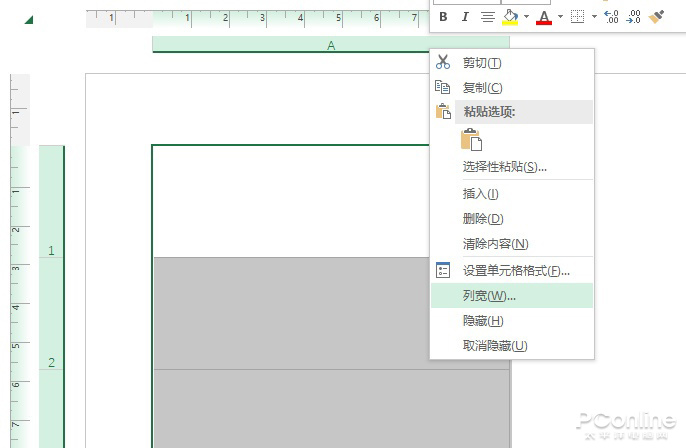Click the paste option clipboard button

tap(472, 140)
